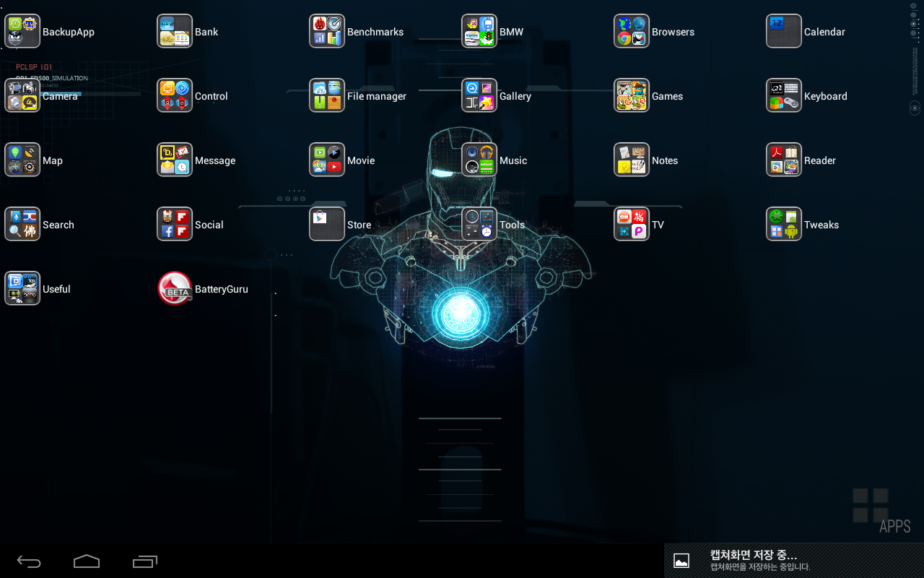Open the BackupApp folder

pyautogui.click(x=22, y=32)
